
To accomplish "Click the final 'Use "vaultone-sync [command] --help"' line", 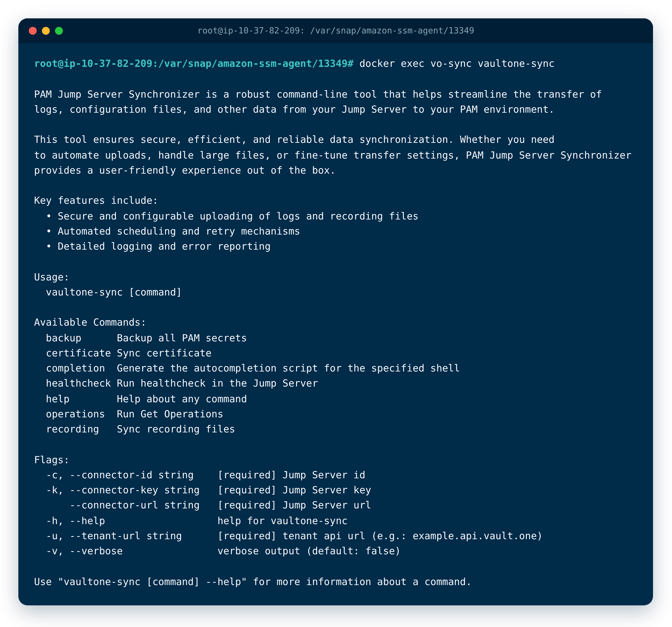I will (x=253, y=582).
